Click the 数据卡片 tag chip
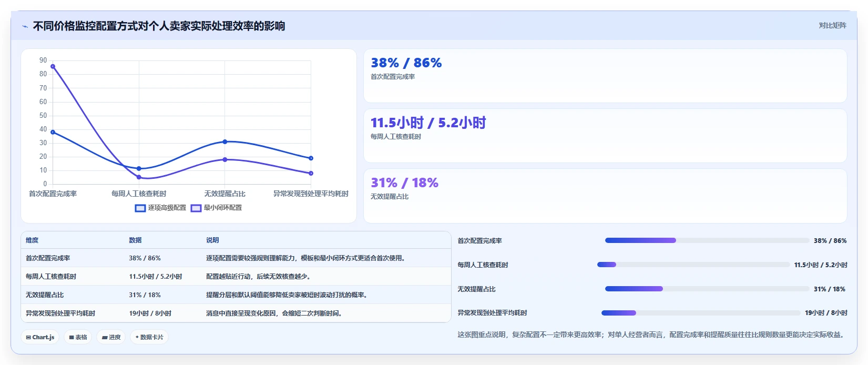Image resolution: width=868 pixels, height=365 pixels. (x=149, y=337)
